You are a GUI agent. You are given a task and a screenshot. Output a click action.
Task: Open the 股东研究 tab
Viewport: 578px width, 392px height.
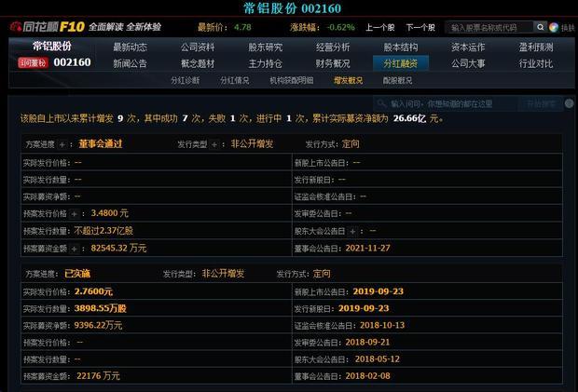[x=266, y=47]
